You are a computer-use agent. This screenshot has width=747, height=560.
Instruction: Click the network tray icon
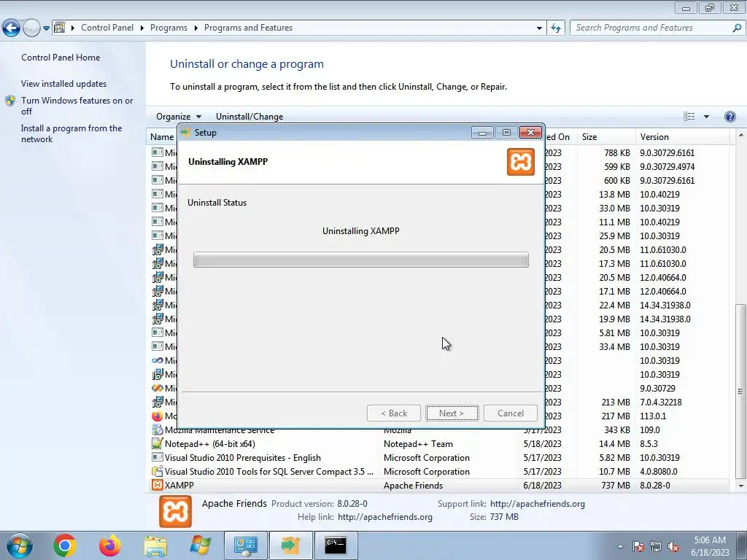point(656,546)
